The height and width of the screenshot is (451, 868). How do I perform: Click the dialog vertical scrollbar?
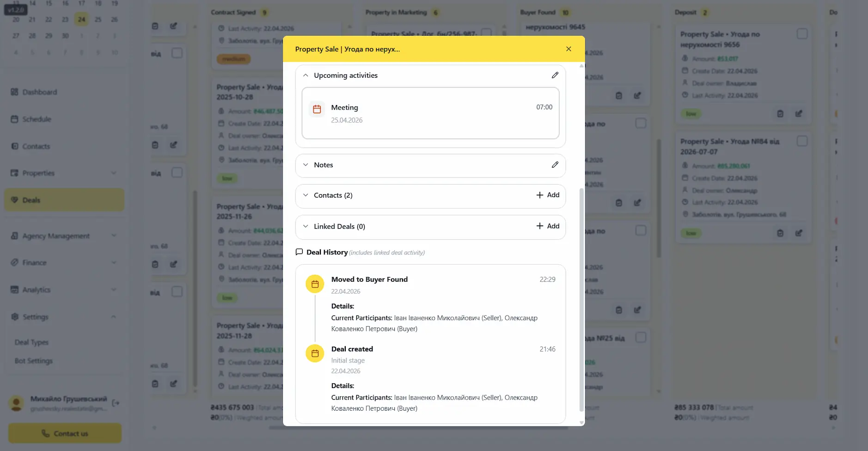[581, 299]
